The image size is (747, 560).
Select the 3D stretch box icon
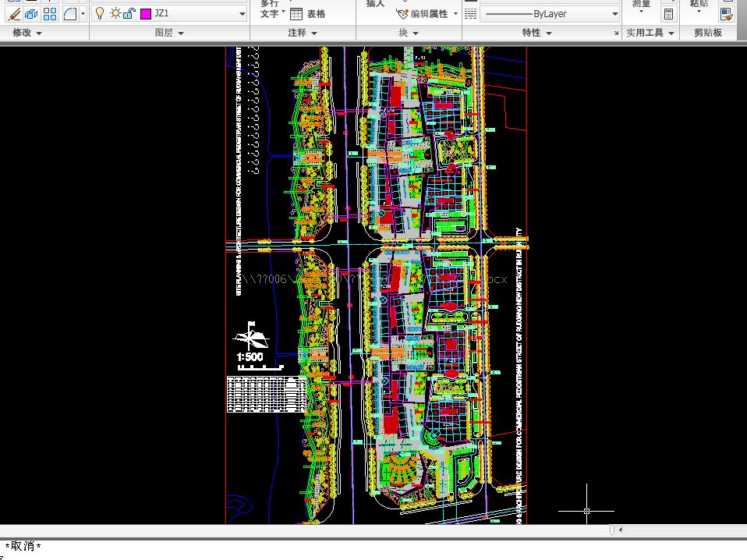point(30,13)
